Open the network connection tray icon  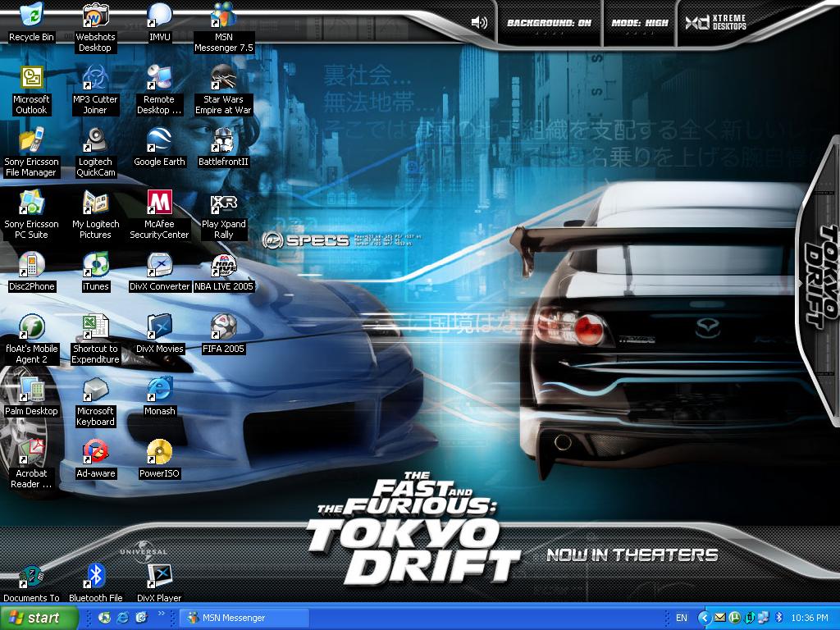(764, 618)
